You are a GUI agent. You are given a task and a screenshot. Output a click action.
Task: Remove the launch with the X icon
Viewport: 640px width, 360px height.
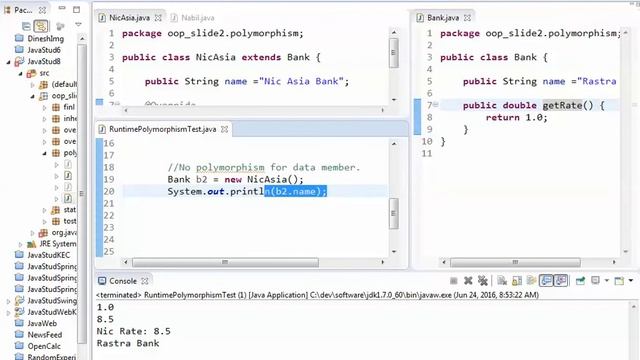tap(468, 281)
